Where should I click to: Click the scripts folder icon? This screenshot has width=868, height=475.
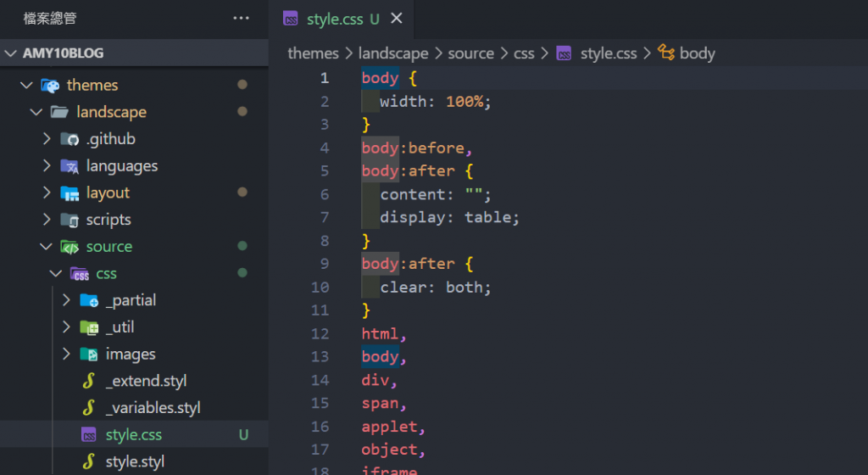click(70, 221)
